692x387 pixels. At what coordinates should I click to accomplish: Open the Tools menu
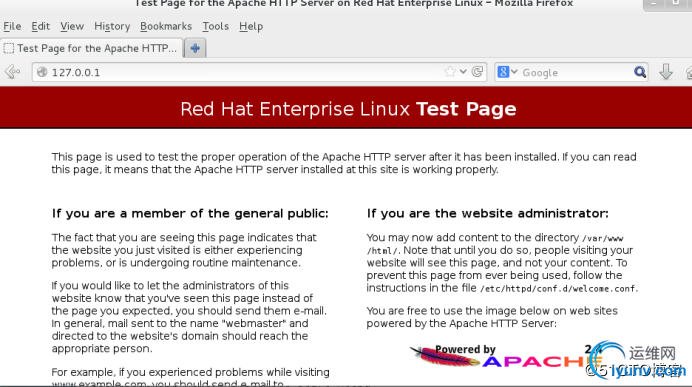pyautogui.click(x=215, y=26)
